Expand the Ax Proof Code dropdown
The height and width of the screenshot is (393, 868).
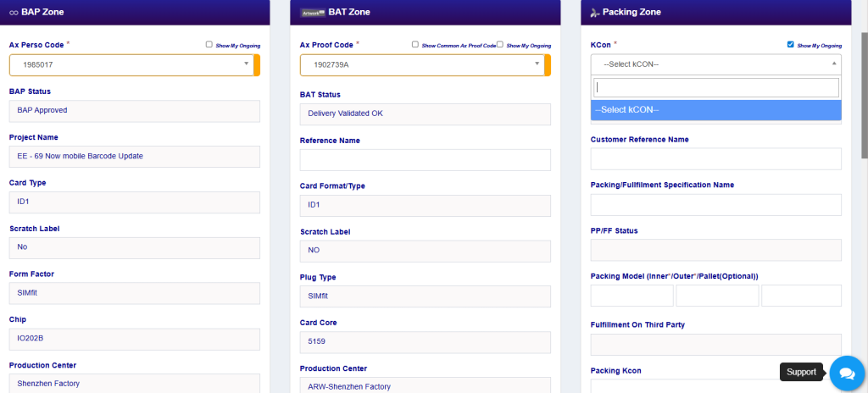click(x=421, y=64)
